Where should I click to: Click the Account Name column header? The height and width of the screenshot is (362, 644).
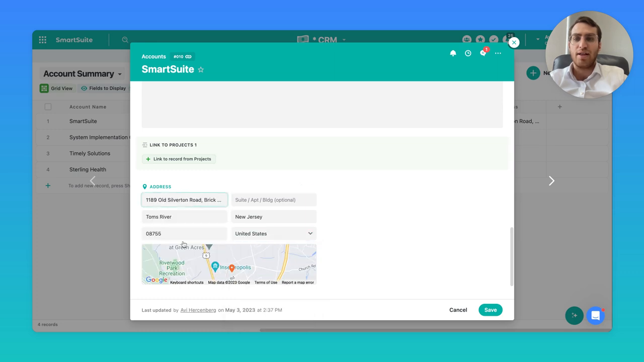88,107
